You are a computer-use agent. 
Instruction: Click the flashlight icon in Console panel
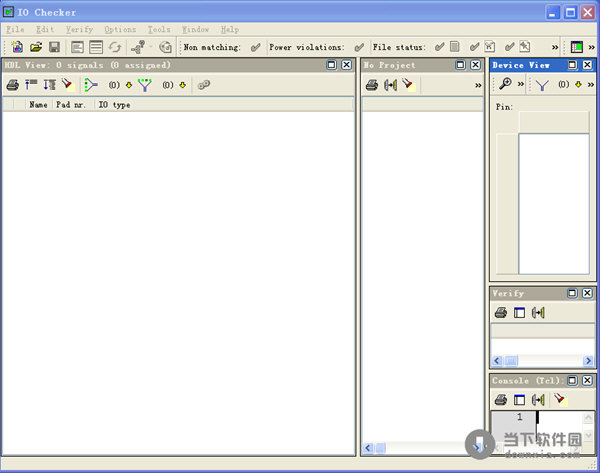tap(560, 399)
